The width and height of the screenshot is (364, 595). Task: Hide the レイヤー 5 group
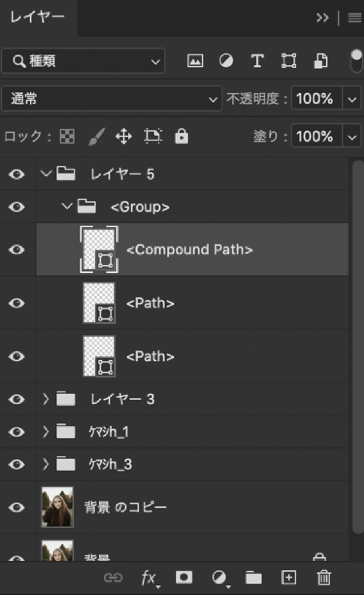click(x=17, y=174)
